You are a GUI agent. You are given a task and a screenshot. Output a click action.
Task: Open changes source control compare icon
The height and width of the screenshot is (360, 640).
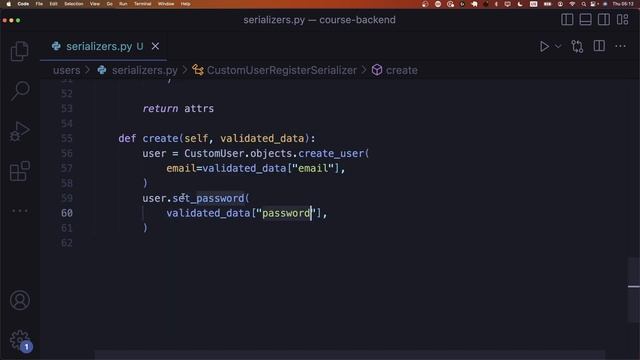[577, 46]
